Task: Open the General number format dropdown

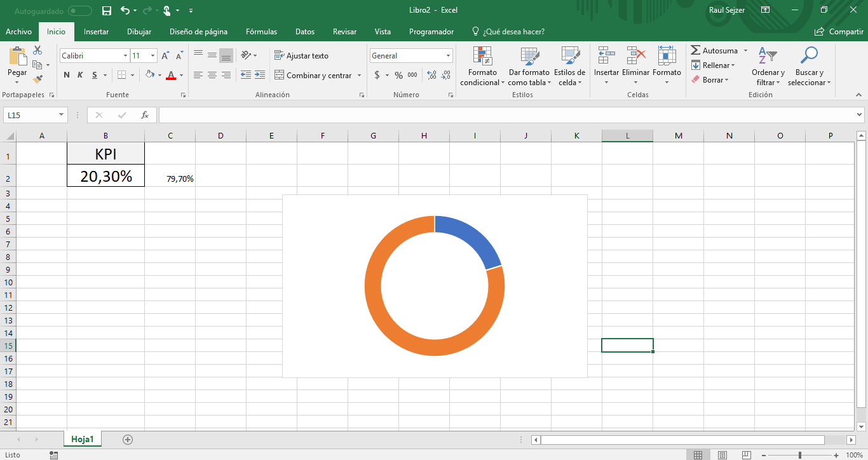Action: 448,56
